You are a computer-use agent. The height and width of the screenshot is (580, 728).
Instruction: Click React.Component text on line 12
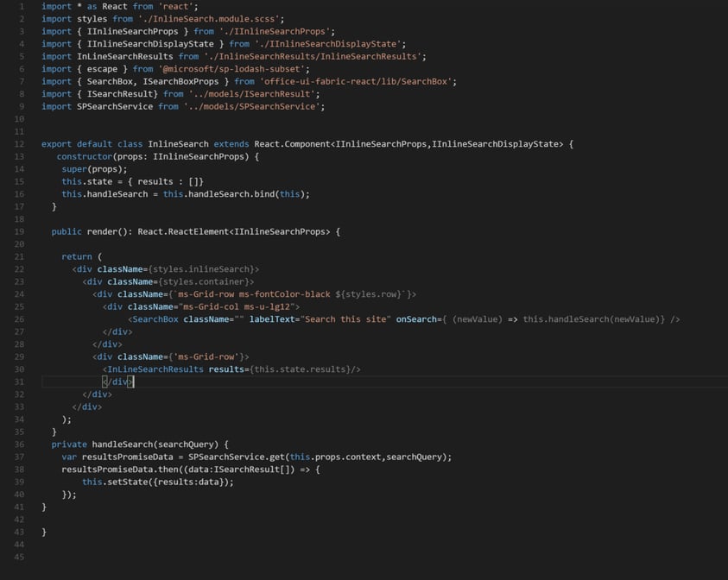pos(292,144)
